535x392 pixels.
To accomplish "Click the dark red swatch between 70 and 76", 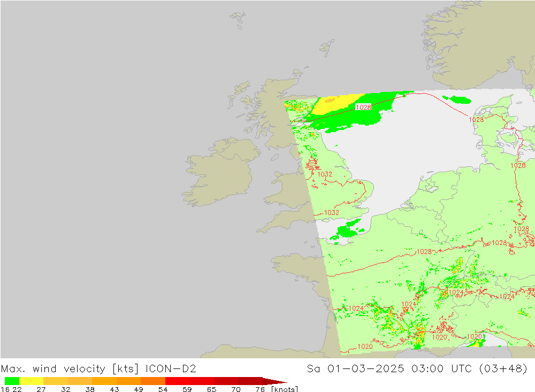I will (250, 381).
